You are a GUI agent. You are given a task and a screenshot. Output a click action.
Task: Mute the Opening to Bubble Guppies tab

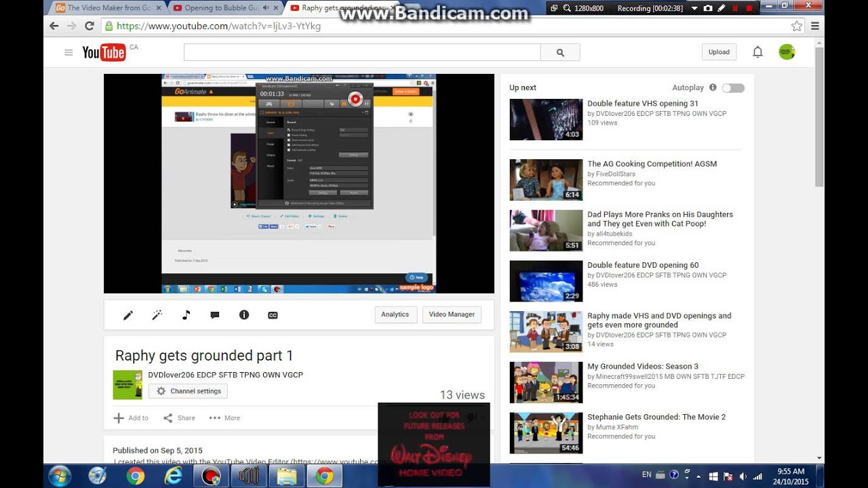[x=265, y=8]
